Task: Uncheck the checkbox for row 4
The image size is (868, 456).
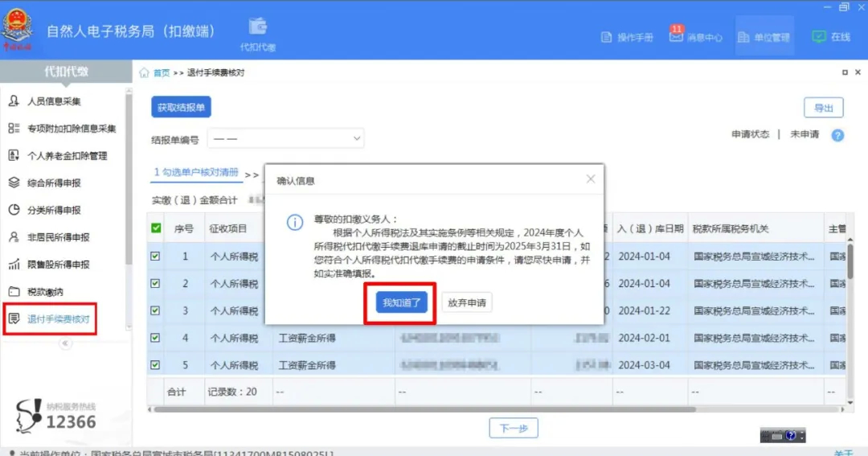Action: pyautogui.click(x=156, y=338)
